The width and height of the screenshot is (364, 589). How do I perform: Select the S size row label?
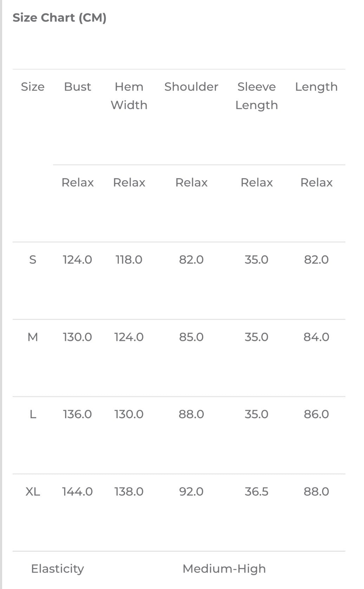pyautogui.click(x=33, y=260)
